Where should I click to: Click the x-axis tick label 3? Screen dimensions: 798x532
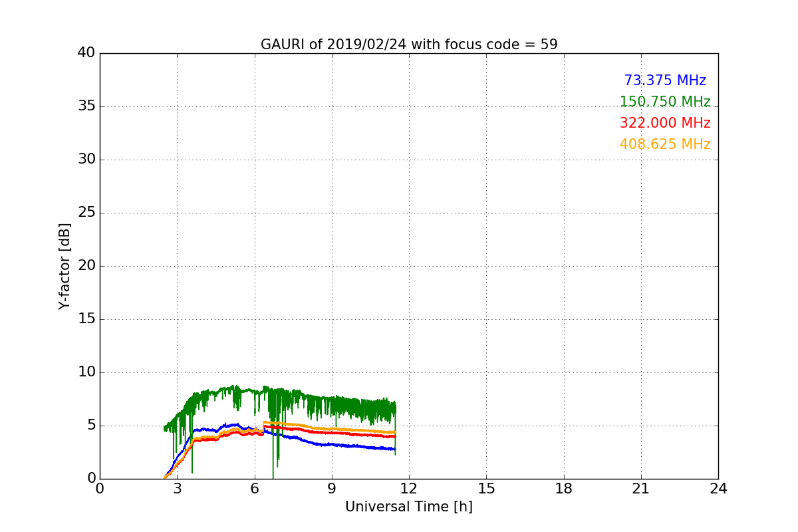[x=177, y=488]
